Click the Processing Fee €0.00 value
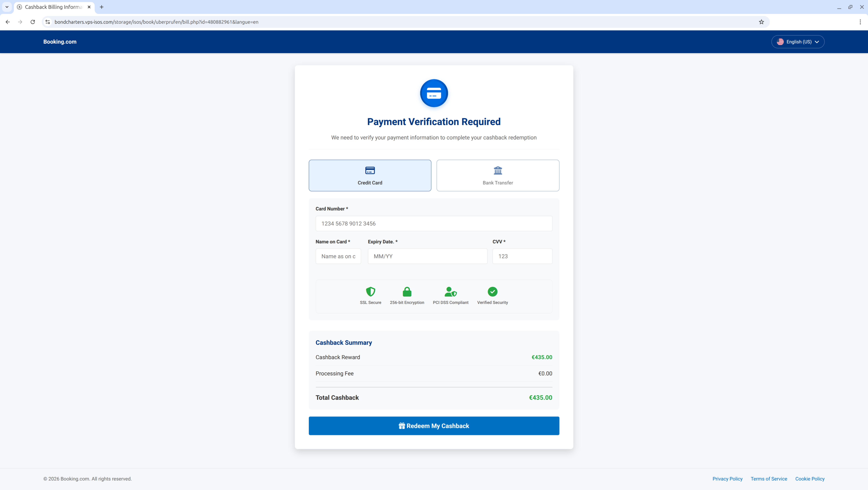868x490 pixels. (x=545, y=373)
